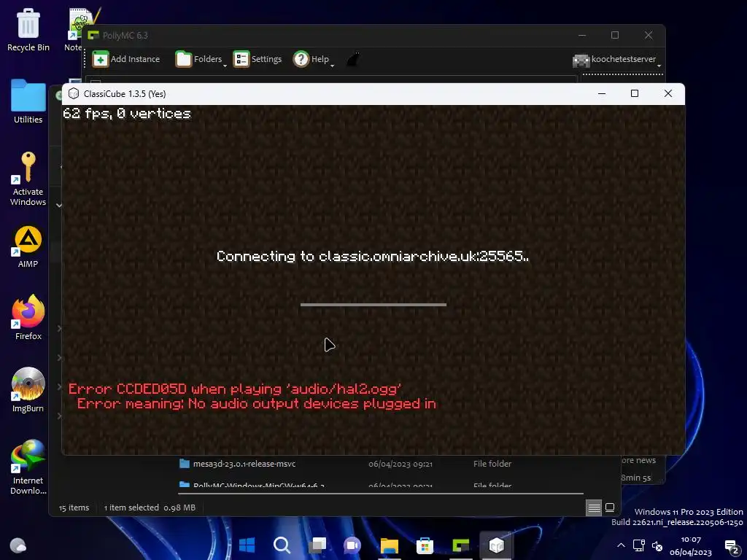Select the AIMP desktop shortcut

click(x=28, y=246)
